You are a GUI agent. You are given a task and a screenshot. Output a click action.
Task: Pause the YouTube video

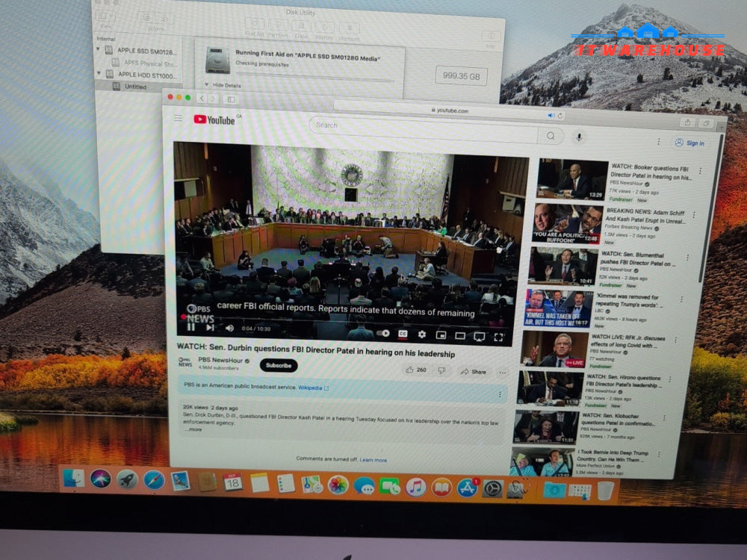click(190, 327)
